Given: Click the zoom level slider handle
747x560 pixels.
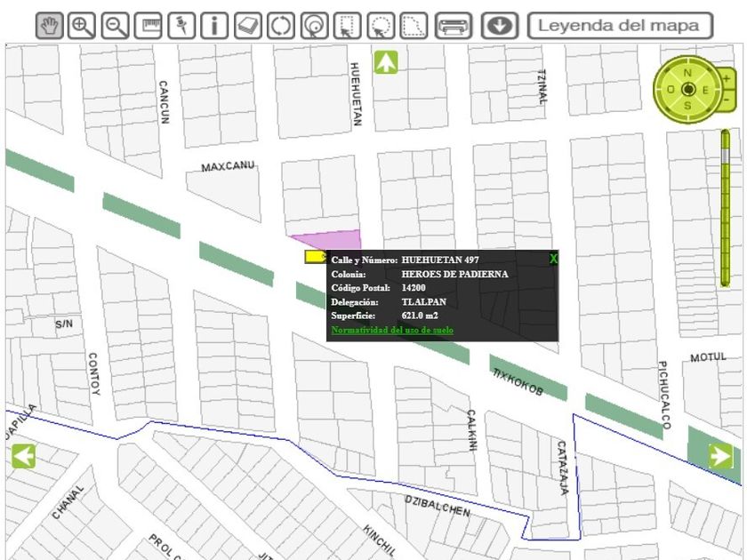Looking at the screenshot, I should (726, 154).
